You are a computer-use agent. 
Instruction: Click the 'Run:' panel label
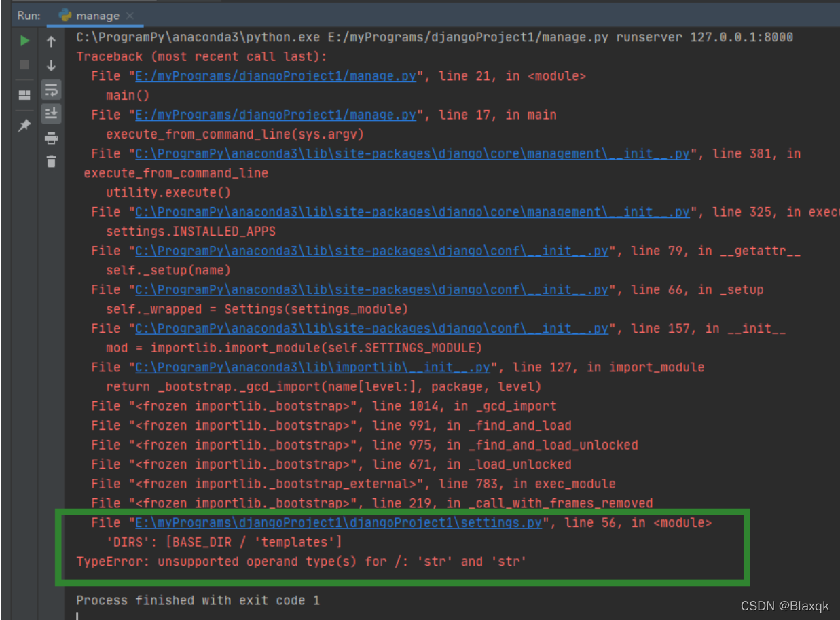29,15
